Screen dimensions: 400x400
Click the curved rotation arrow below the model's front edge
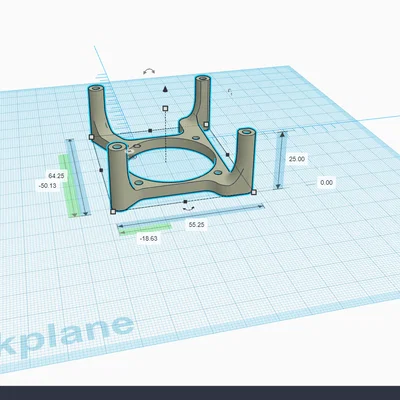pyautogui.click(x=189, y=209)
